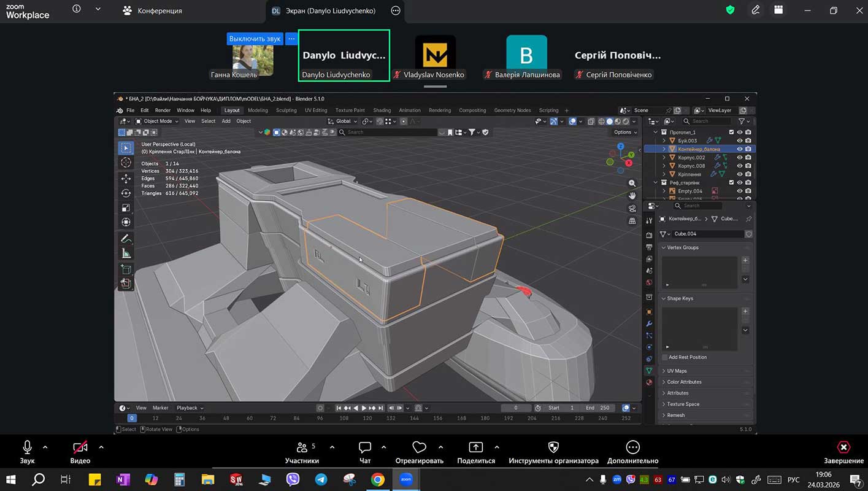Open the Render menu
The image size is (868, 491).
[x=163, y=110]
